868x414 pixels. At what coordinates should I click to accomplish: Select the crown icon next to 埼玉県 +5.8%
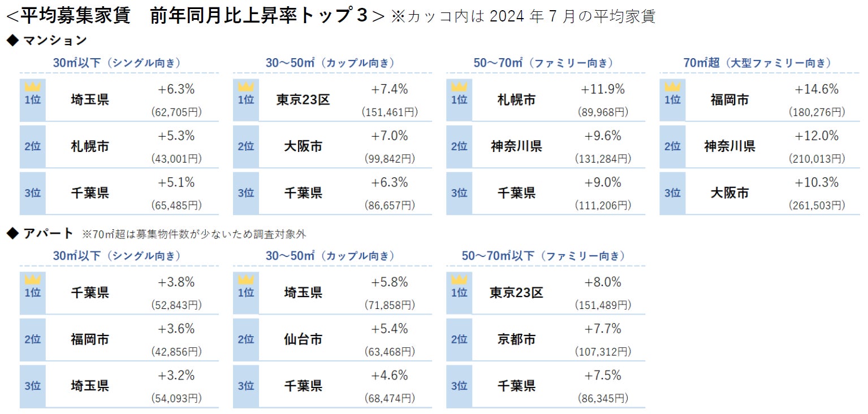click(x=245, y=280)
